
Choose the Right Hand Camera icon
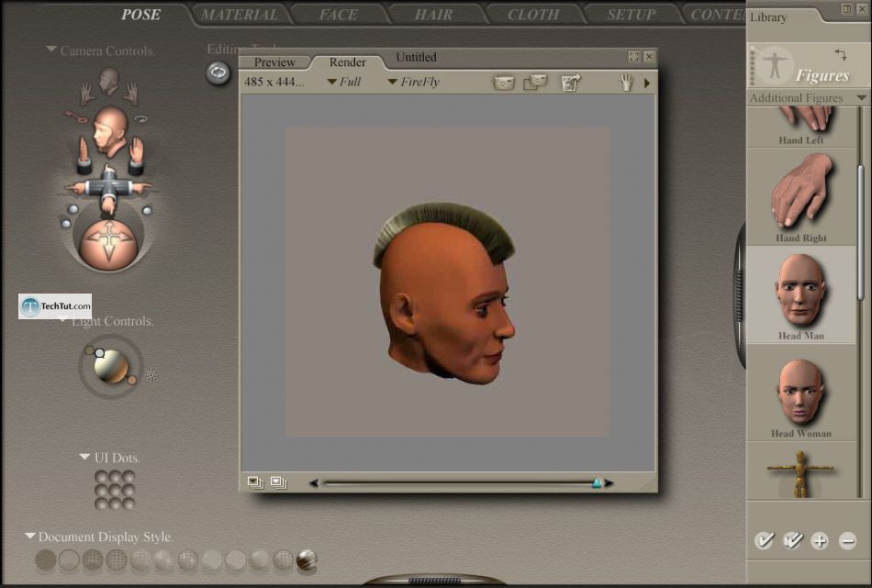click(130, 94)
